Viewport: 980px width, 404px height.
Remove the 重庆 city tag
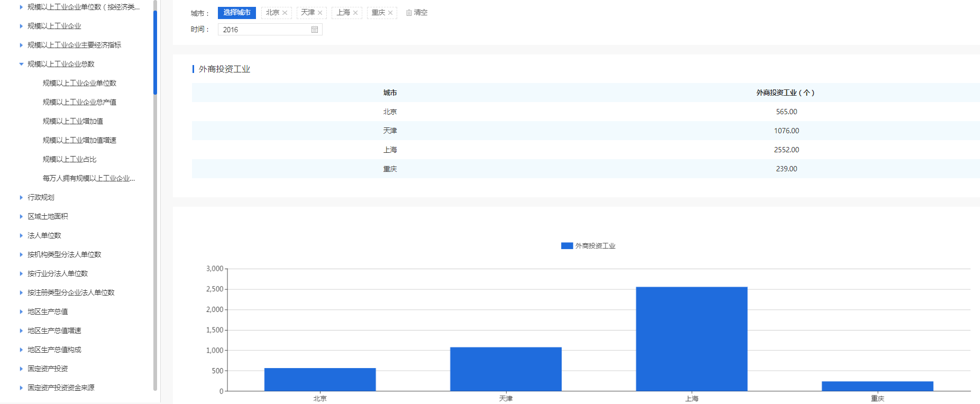click(390, 13)
